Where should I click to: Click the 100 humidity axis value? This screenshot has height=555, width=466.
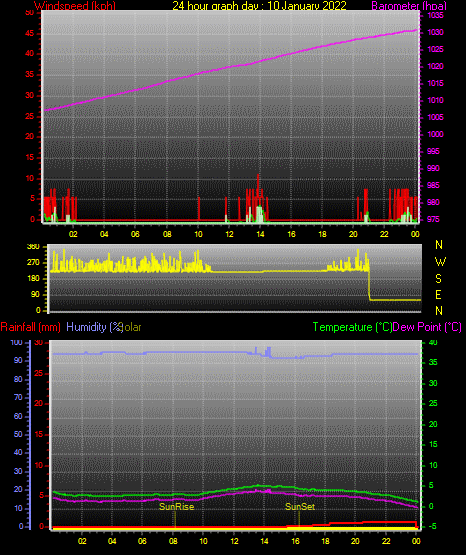[16, 343]
